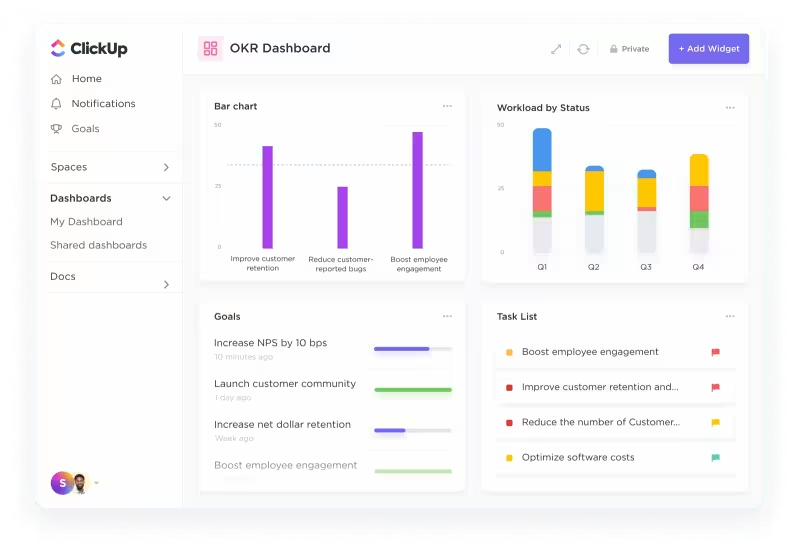Click the Task List widget title
The image size is (800, 555).
coord(516,316)
